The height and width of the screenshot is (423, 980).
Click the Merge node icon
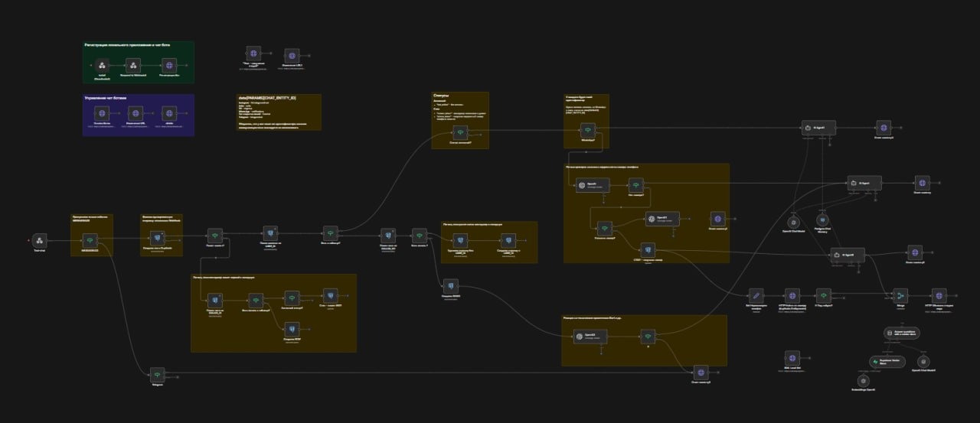click(x=901, y=296)
